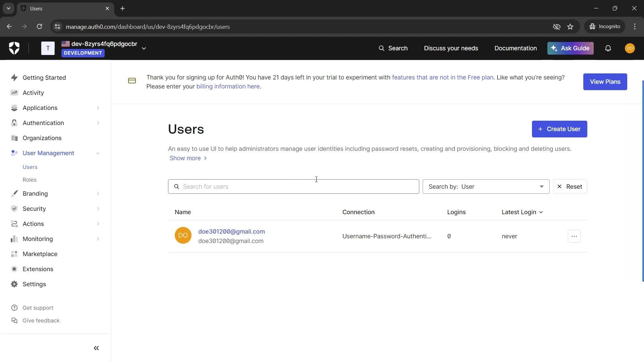
Task: Click the Organizations building icon
Action: pos(14,138)
